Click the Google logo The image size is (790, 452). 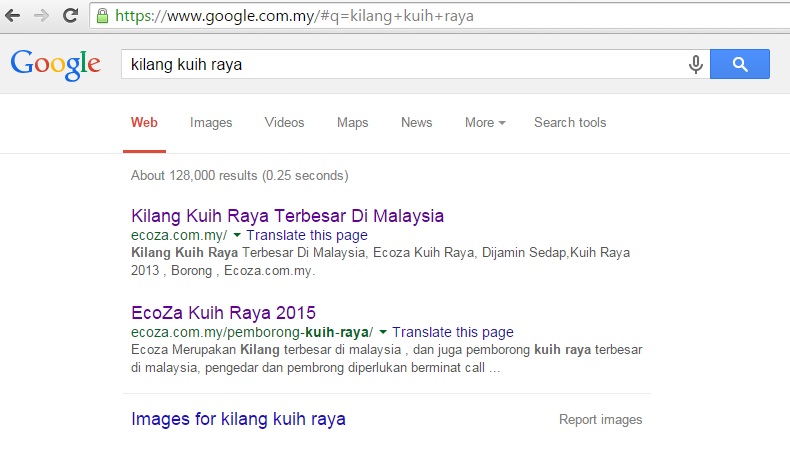pos(55,64)
